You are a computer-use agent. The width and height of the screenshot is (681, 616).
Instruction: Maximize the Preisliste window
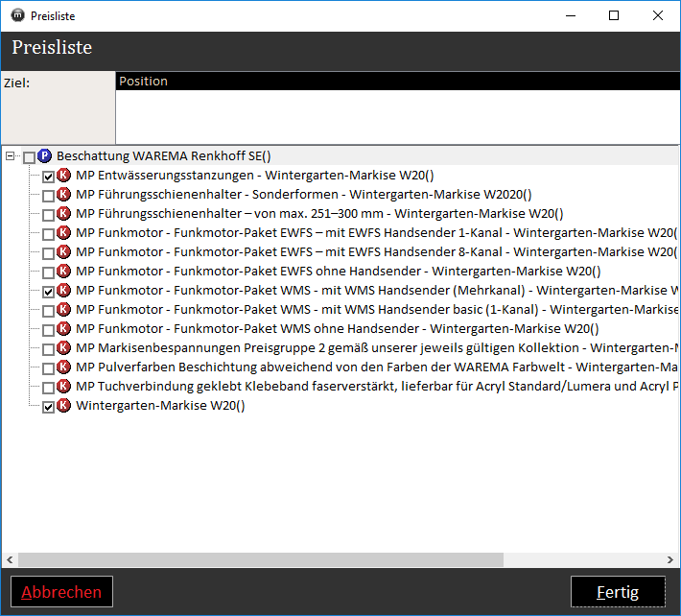click(614, 15)
